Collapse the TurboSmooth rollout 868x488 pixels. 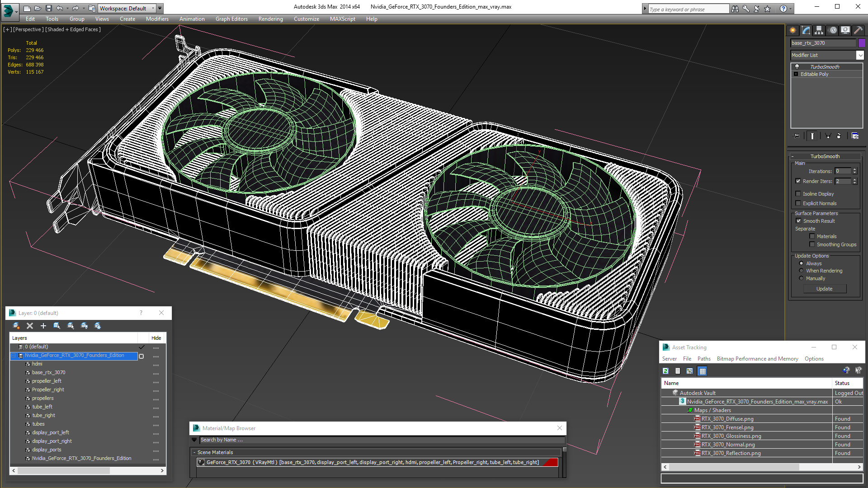pos(793,156)
